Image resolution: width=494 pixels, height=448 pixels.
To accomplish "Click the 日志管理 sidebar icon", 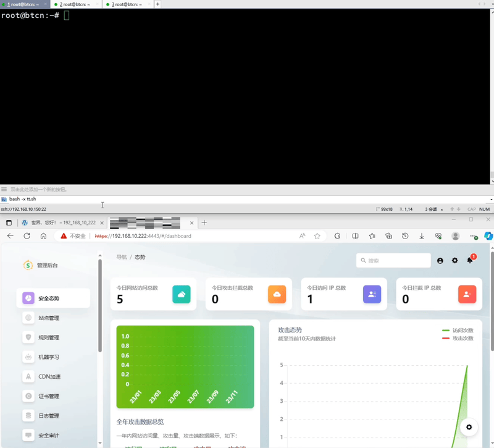I will click(28, 415).
